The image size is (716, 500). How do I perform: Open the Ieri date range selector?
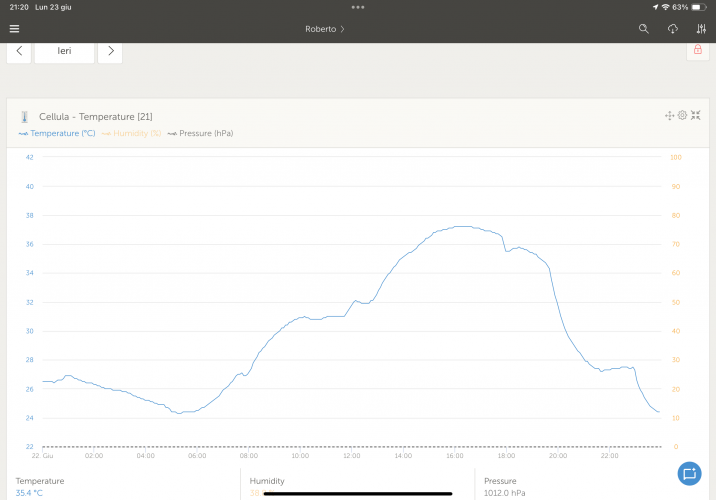64,50
